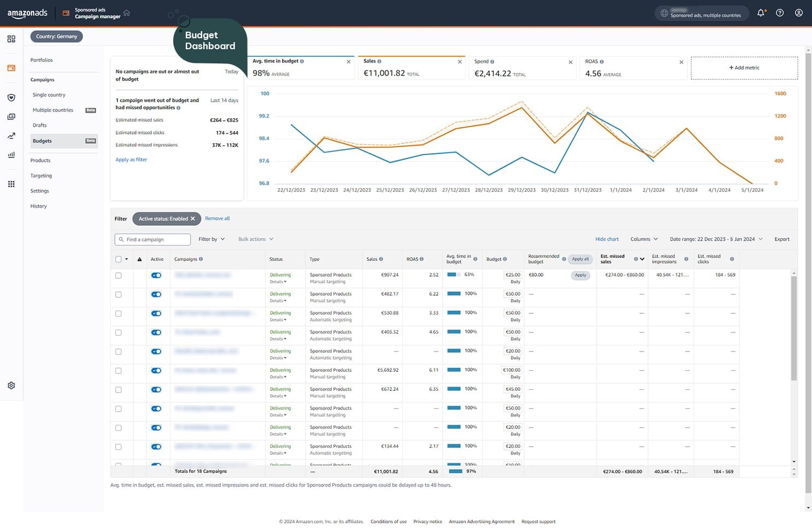Click the bar chart reports sidebar icon
812x532 pixels.
pos(11,155)
